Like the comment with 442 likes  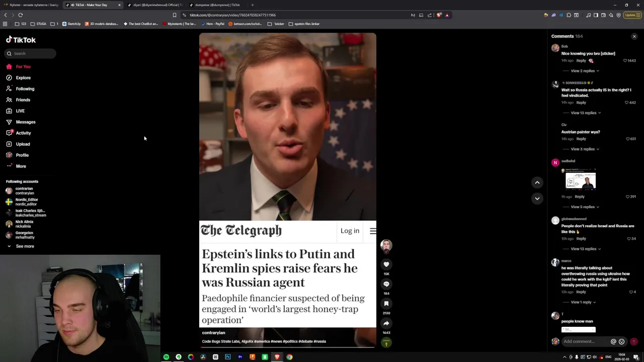tap(630, 103)
